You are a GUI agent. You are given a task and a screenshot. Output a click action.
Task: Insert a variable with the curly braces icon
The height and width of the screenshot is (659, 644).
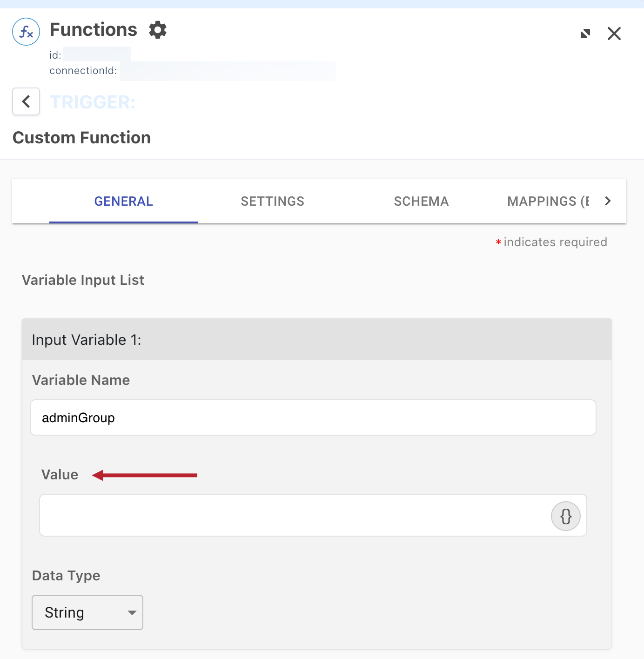click(565, 516)
